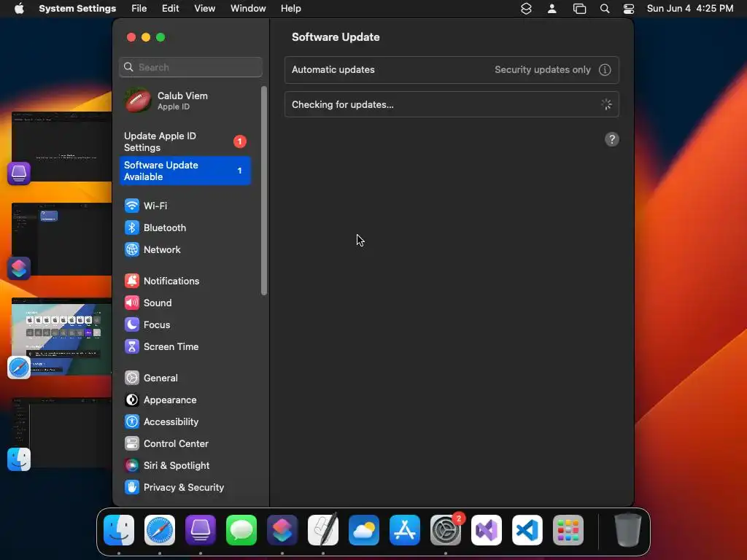Open the File menu

coord(139,9)
